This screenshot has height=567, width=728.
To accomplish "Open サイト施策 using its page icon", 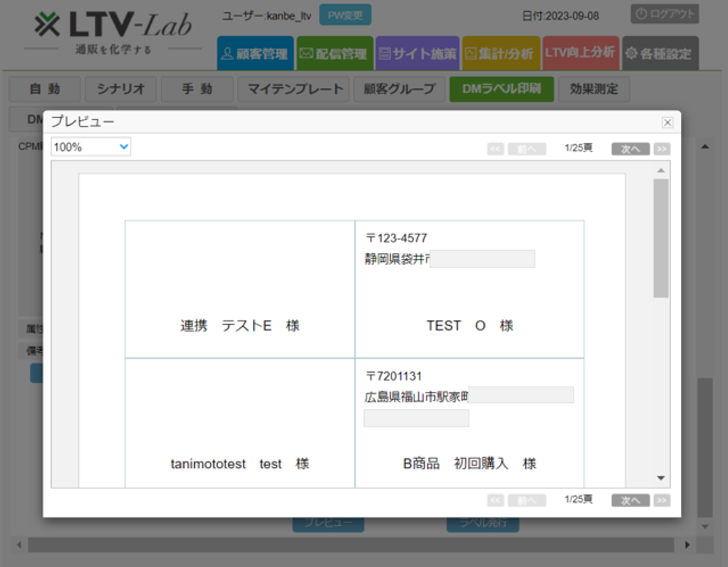I will click(385, 53).
